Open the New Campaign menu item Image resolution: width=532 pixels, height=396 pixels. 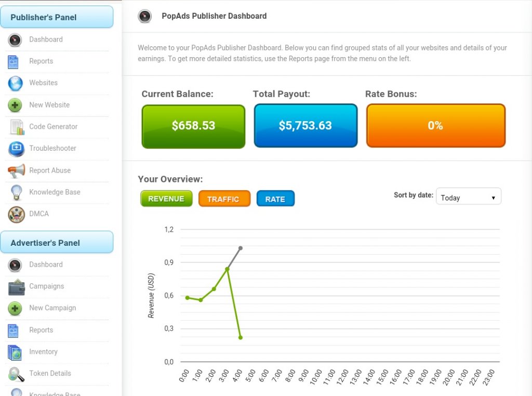tap(52, 308)
